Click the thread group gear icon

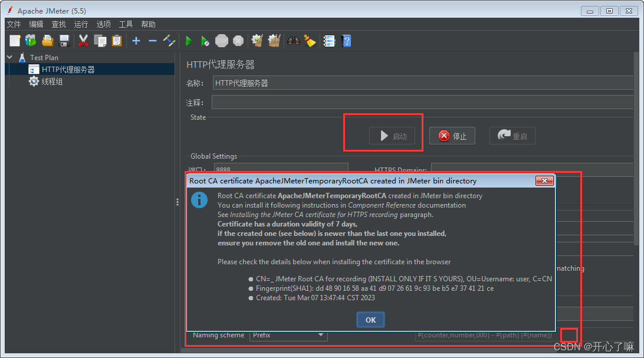pos(34,81)
